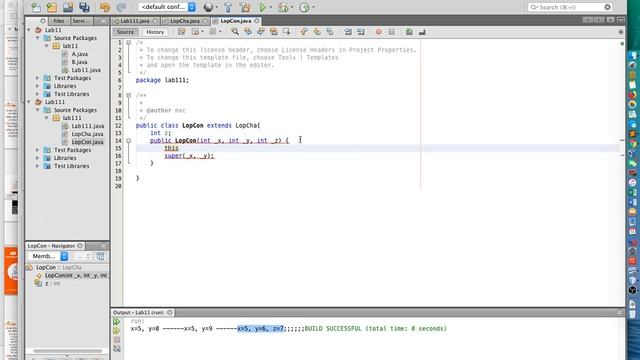Close the LopCon.java editor tab

257,21
